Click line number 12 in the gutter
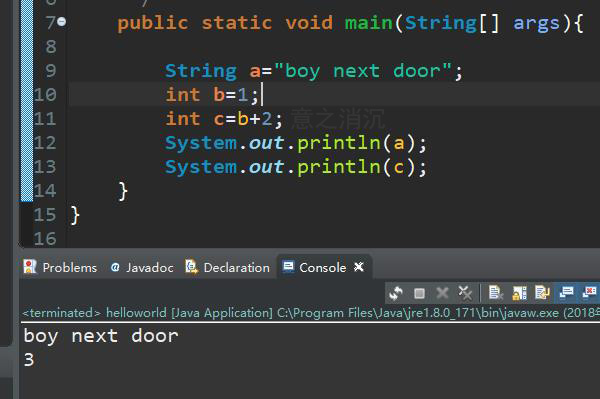600x399 pixels. point(45,143)
